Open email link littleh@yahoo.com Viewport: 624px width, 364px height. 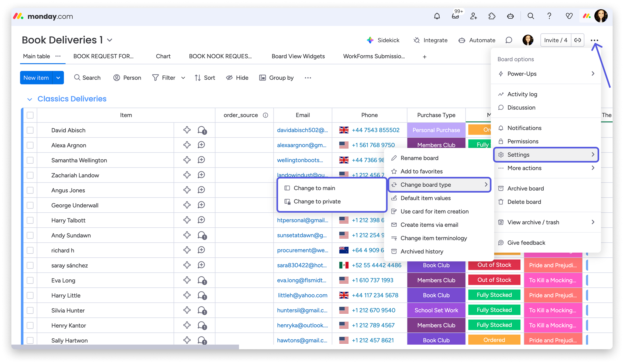point(302,295)
